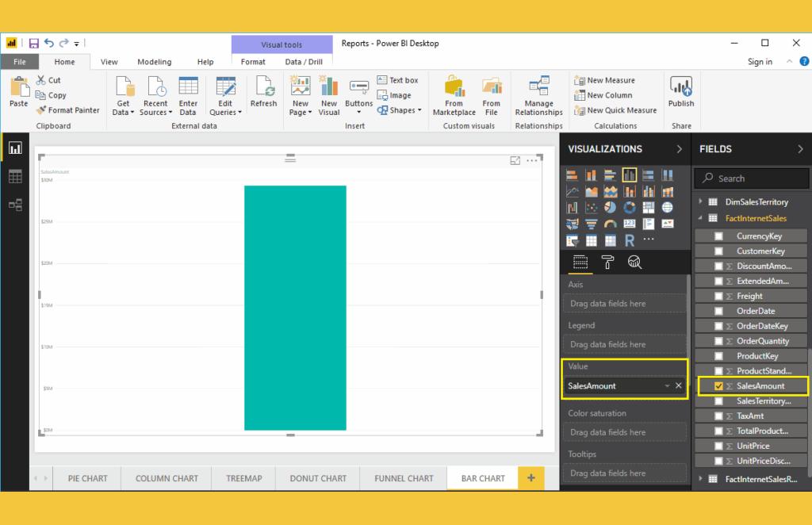Image resolution: width=812 pixels, height=525 pixels.
Task: Open the Analytics magnifier pane
Action: pos(634,262)
